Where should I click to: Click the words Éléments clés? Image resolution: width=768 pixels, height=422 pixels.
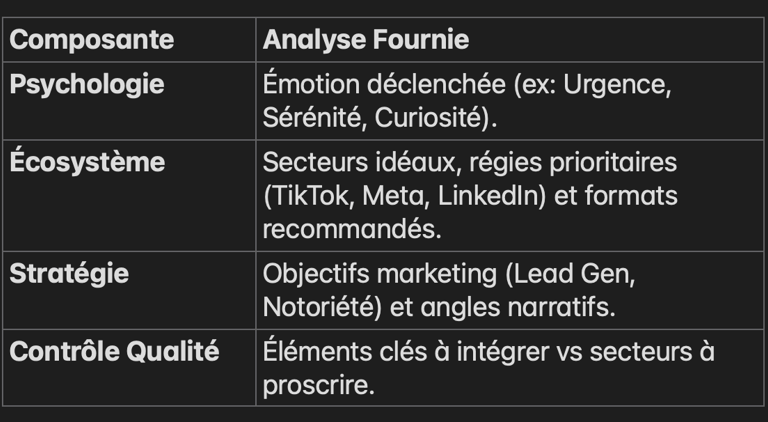[344, 352]
